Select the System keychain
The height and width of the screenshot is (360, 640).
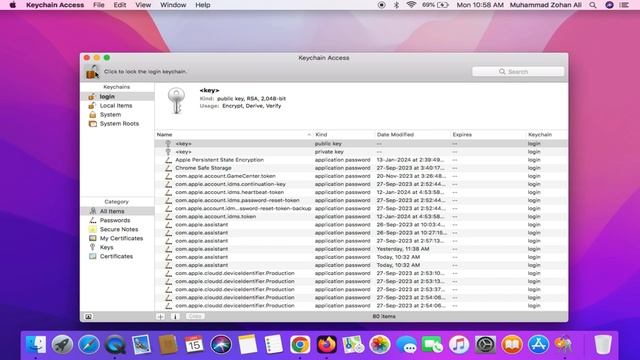[x=117, y=114]
